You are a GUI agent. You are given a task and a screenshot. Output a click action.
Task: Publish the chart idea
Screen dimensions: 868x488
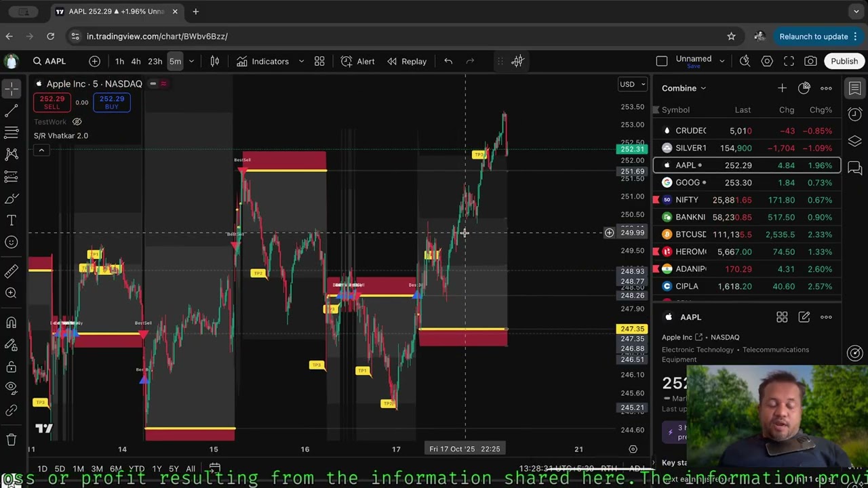(844, 61)
